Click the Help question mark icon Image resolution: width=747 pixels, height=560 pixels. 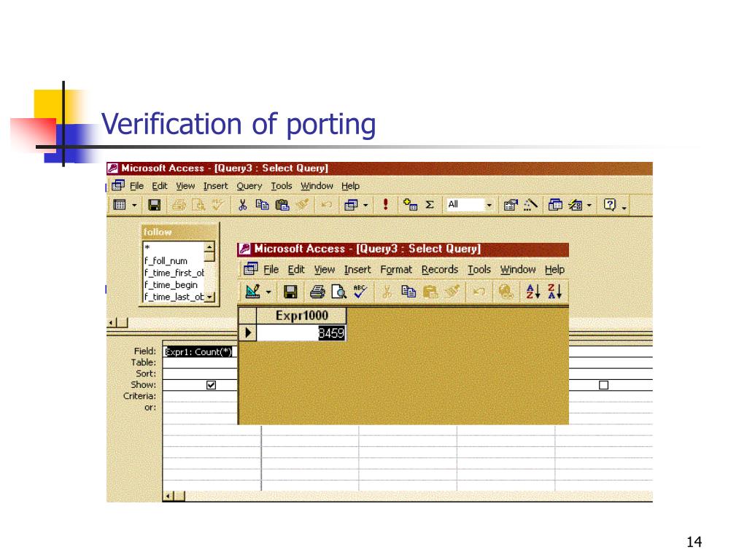coord(609,205)
